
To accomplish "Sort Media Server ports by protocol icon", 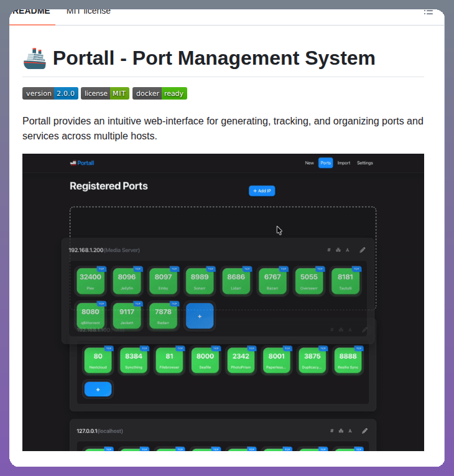I will click(338, 250).
